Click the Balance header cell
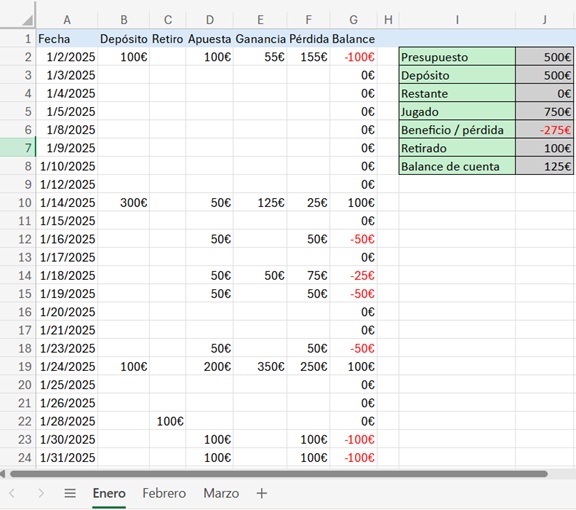 click(x=353, y=39)
